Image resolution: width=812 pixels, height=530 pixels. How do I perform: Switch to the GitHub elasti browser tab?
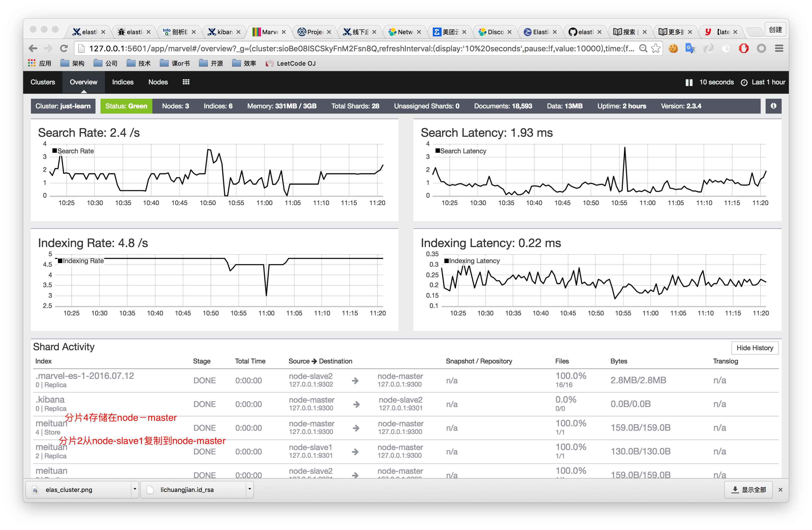tap(585, 32)
